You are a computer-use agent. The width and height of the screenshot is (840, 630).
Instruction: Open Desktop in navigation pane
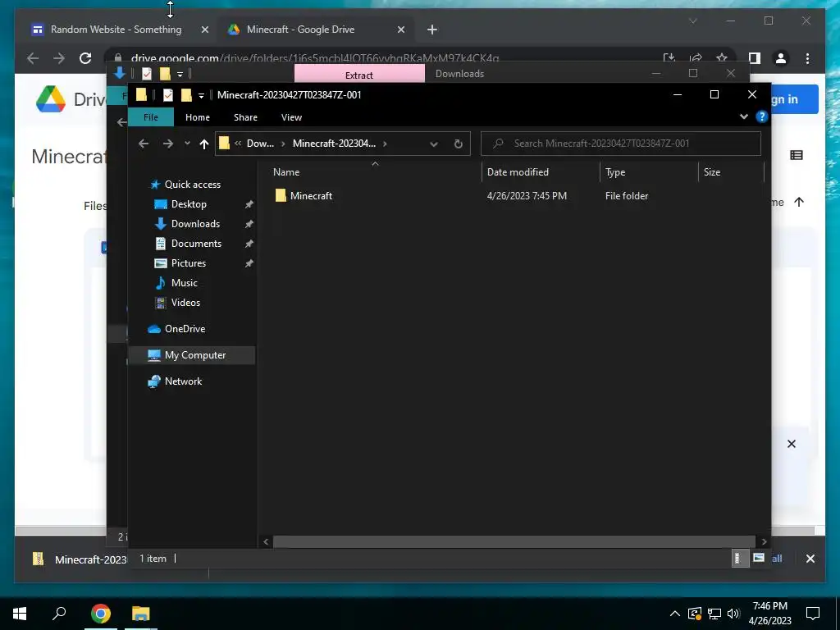click(189, 204)
